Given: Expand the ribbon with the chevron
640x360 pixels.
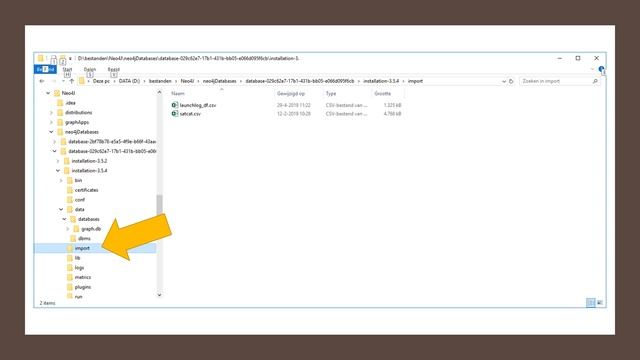Looking at the screenshot, I should tap(592, 69).
